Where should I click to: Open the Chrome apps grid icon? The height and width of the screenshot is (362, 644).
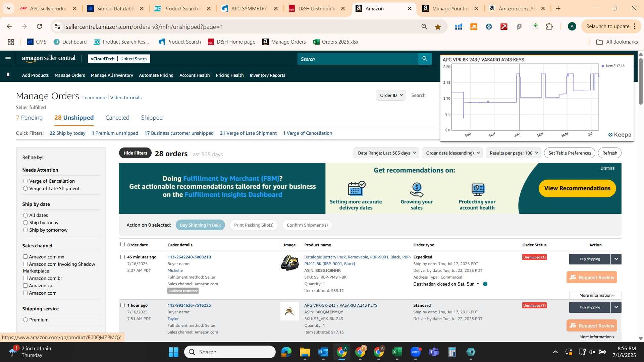pyautogui.click(x=11, y=42)
